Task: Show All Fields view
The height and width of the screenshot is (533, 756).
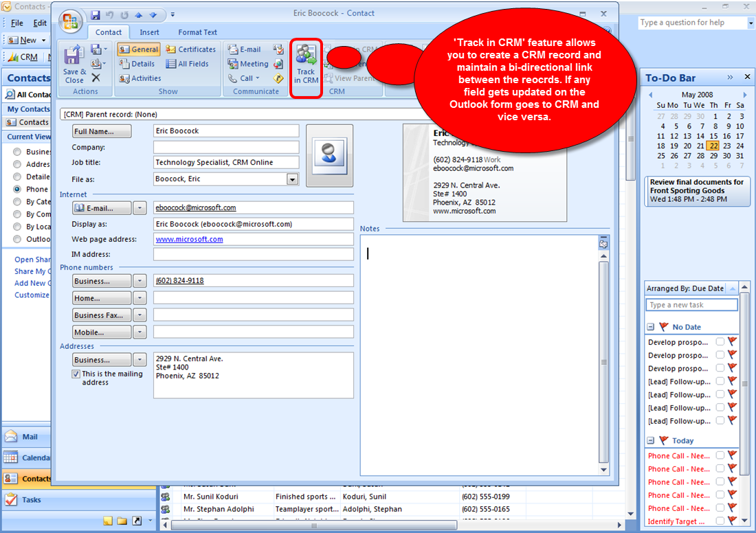Action: coord(187,64)
